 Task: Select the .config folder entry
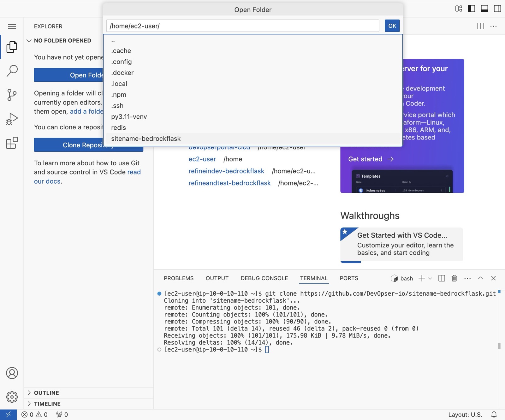[253, 62]
